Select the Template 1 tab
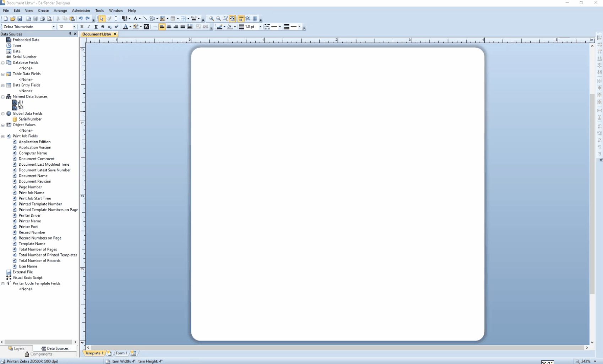This screenshot has width=603, height=364. (x=94, y=353)
